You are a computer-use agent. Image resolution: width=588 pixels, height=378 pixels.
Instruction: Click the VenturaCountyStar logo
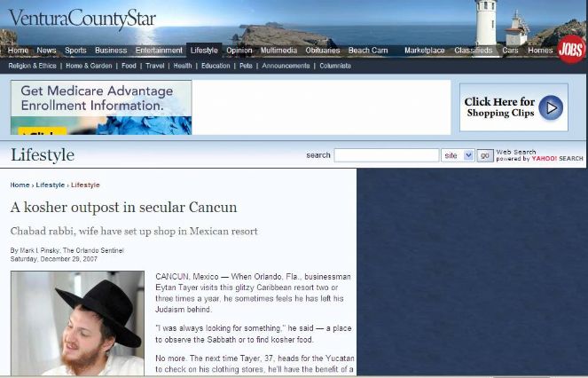pyautogui.click(x=82, y=19)
